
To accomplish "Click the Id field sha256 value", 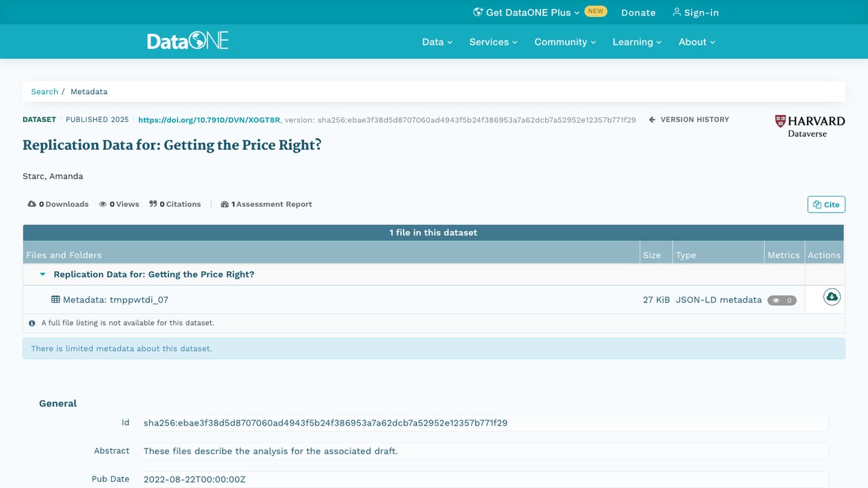I will coord(484,423).
